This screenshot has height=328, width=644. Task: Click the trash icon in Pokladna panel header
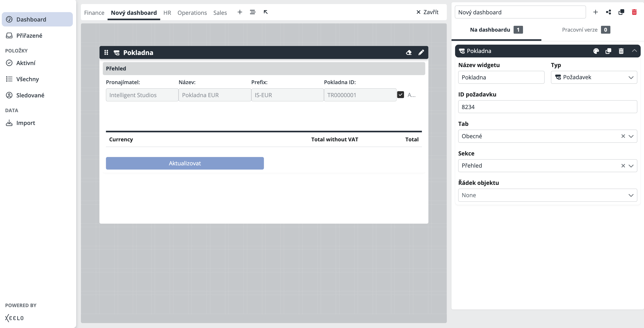621,51
